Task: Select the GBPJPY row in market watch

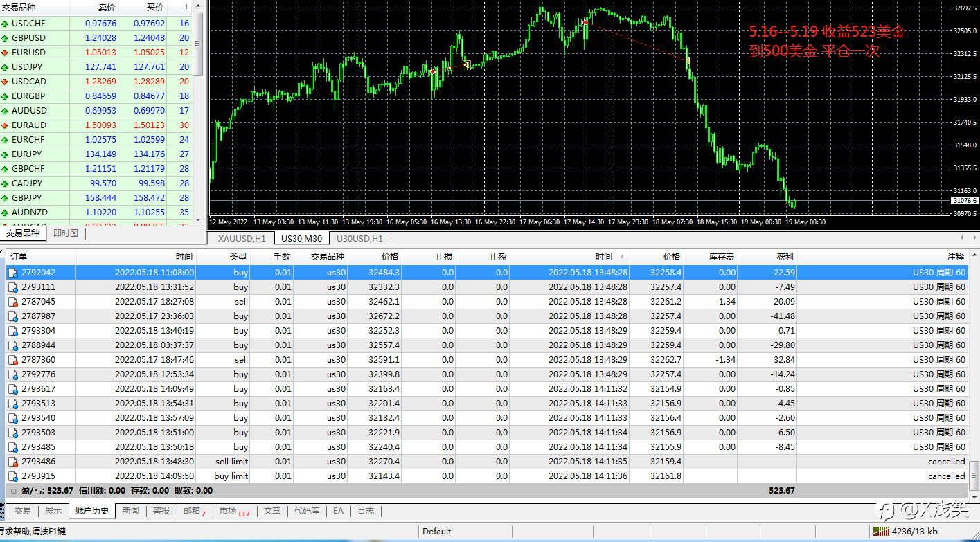Action: [96, 198]
